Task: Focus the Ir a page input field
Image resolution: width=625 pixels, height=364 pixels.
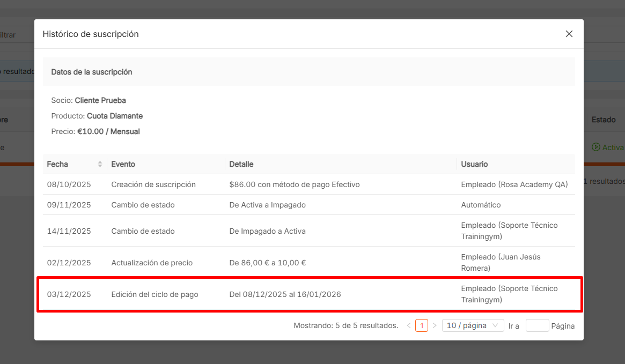Action: tap(537, 325)
